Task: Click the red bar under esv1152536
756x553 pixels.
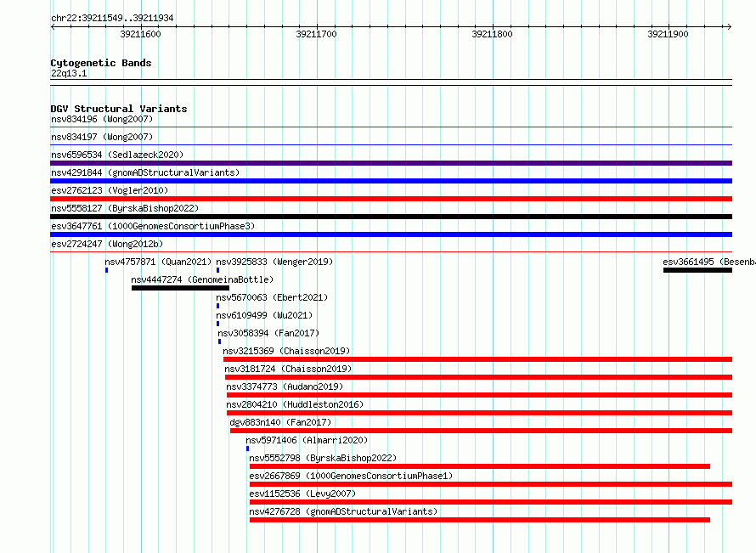Action: coord(491,502)
